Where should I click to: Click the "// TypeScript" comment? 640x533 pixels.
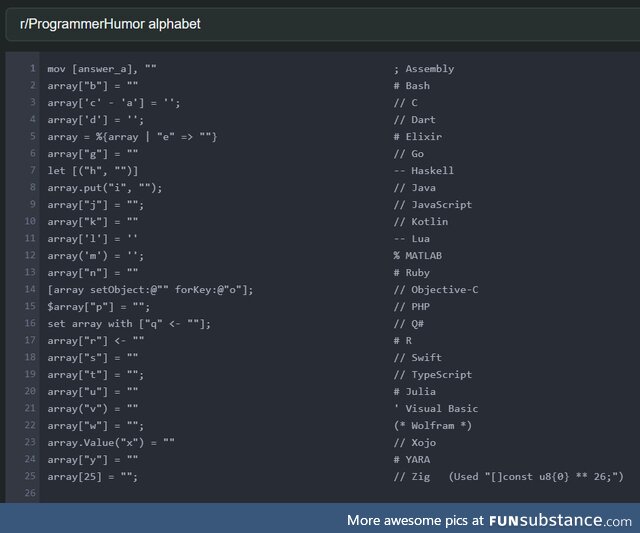pos(433,375)
